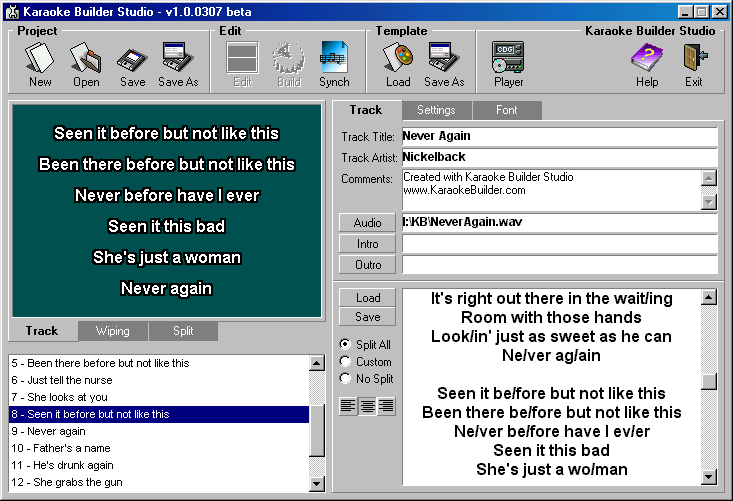Click the title bar app icon

(x=12, y=12)
